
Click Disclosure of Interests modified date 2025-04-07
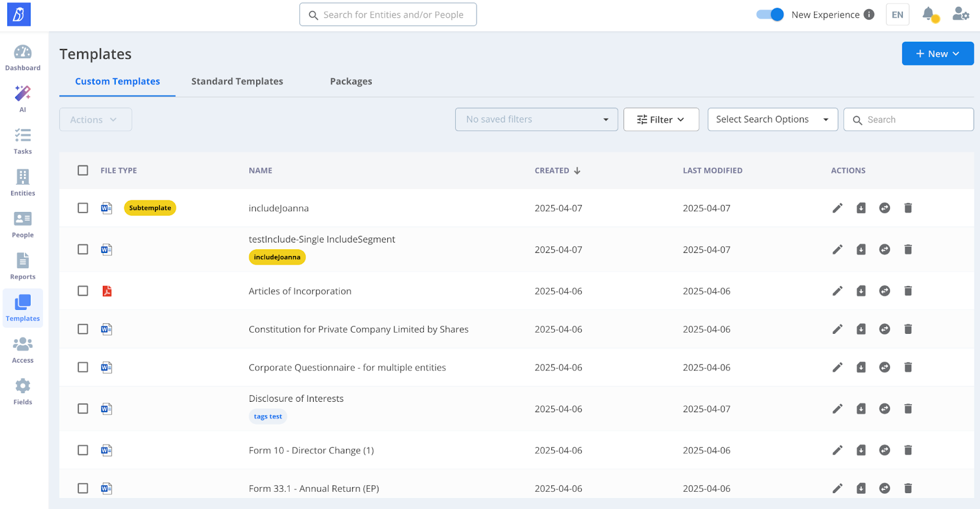pyautogui.click(x=707, y=409)
